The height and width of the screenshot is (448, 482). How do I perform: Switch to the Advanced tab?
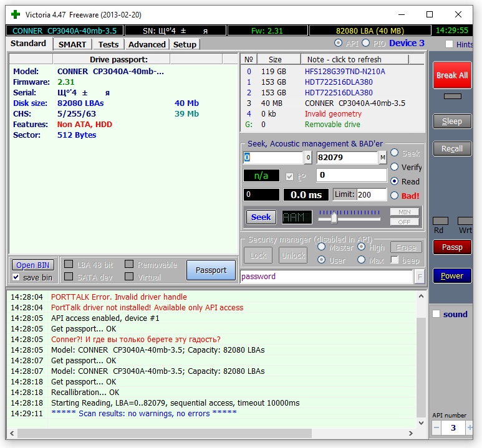[x=147, y=45]
